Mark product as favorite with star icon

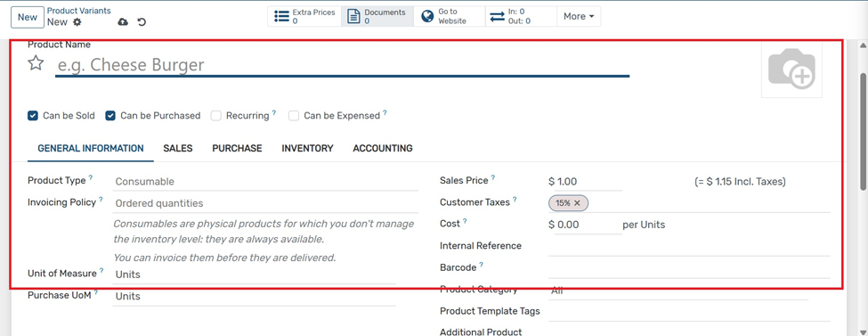pyautogui.click(x=36, y=63)
